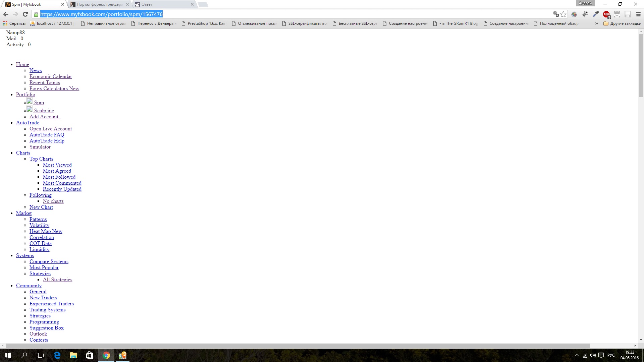644x362 pixels.
Task: Reload the current page
Action: [25, 14]
